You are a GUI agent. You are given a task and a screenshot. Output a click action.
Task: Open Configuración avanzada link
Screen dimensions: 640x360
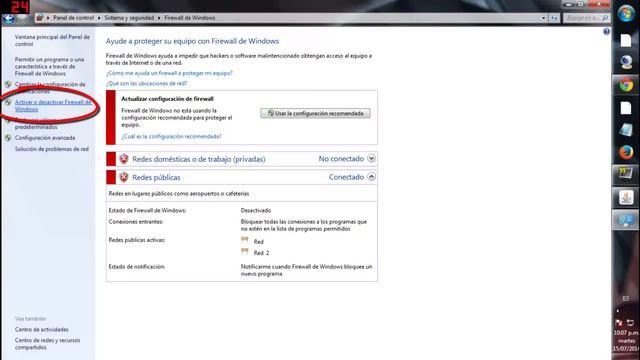point(44,138)
